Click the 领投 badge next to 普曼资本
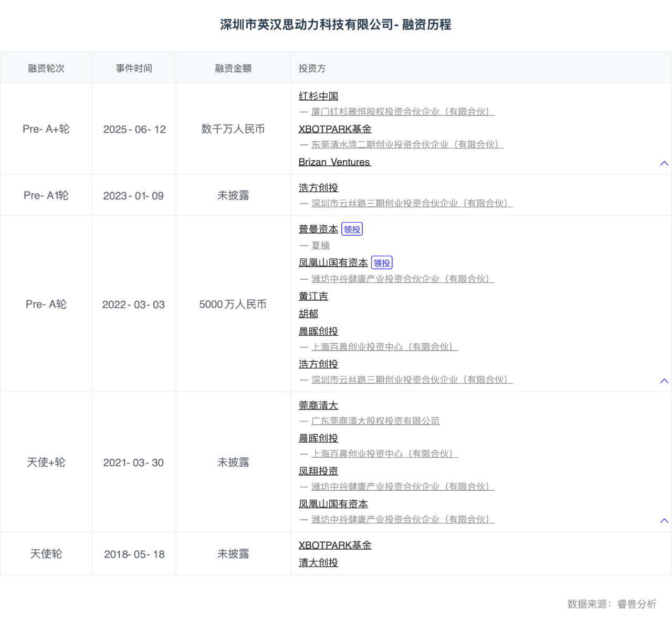 coord(352,228)
